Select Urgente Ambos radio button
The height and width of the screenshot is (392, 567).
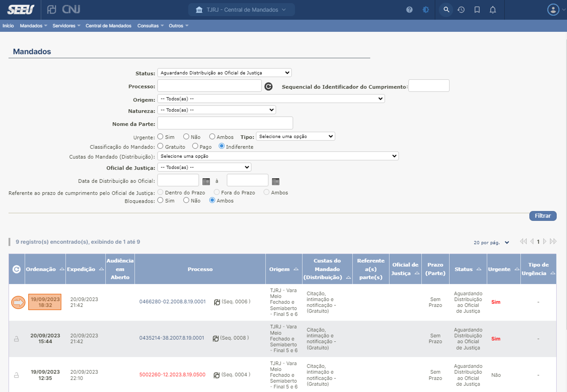click(x=212, y=137)
